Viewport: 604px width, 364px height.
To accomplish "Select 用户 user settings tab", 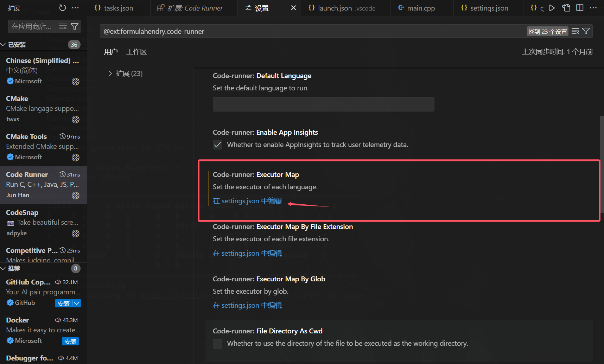I will click(111, 52).
